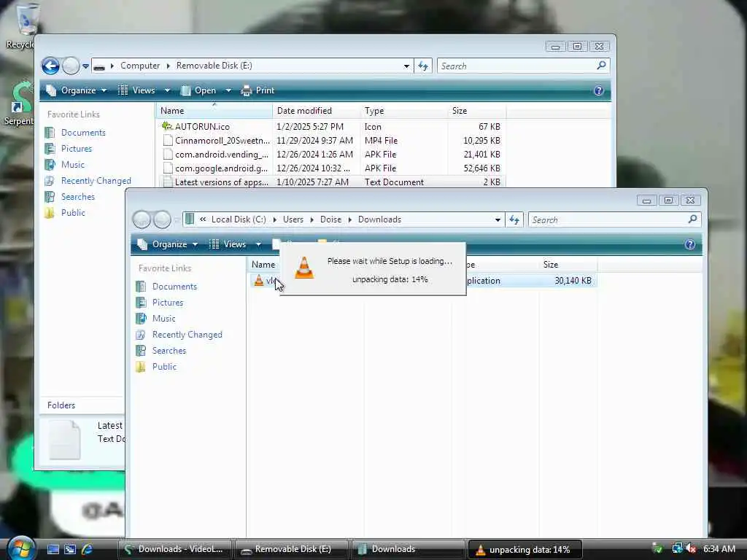
Task: Click file preview thumbnail in Removable Disk details pane
Action: click(x=65, y=440)
